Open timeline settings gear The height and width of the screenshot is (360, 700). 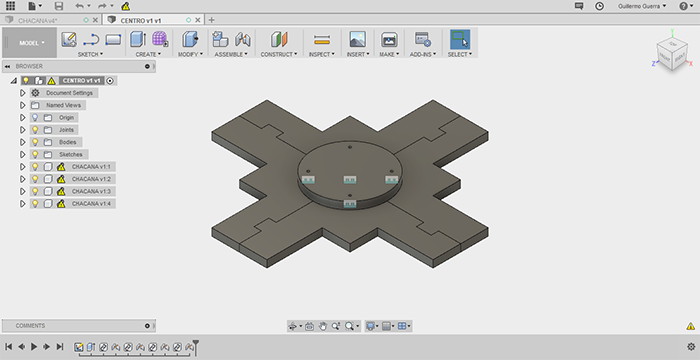[x=691, y=347]
